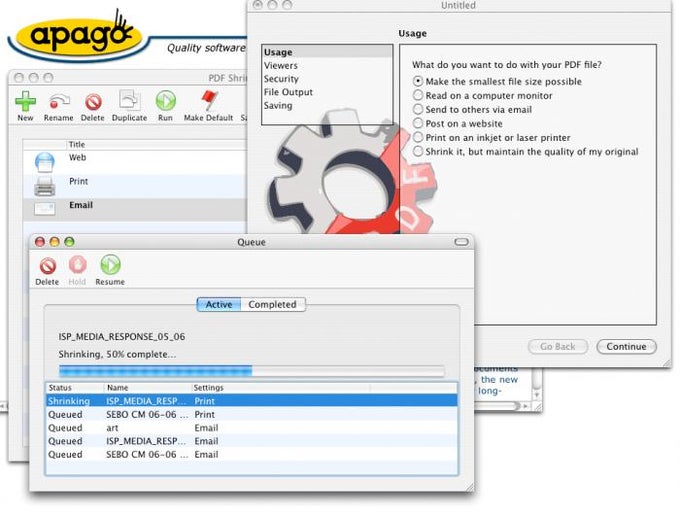Click the green New plus icon
Screen dimensions: 680x513
click(x=26, y=102)
